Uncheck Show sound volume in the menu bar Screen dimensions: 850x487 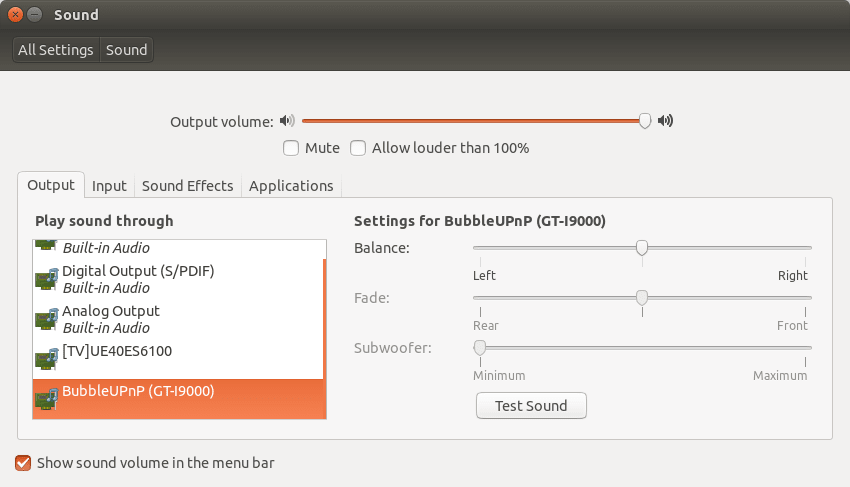coord(23,463)
